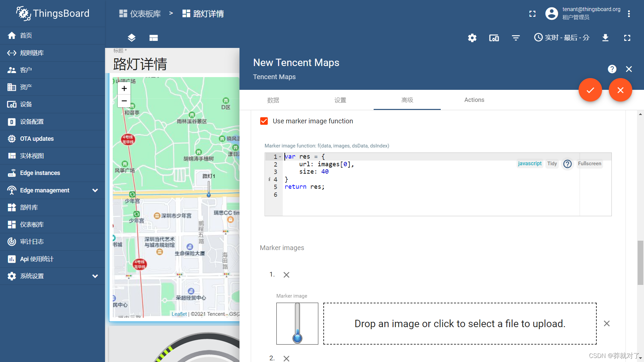Image resolution: width=644 pixels, height=362 pixels.
Task: Uncheck Use marker image function
Action: point(264,121)
